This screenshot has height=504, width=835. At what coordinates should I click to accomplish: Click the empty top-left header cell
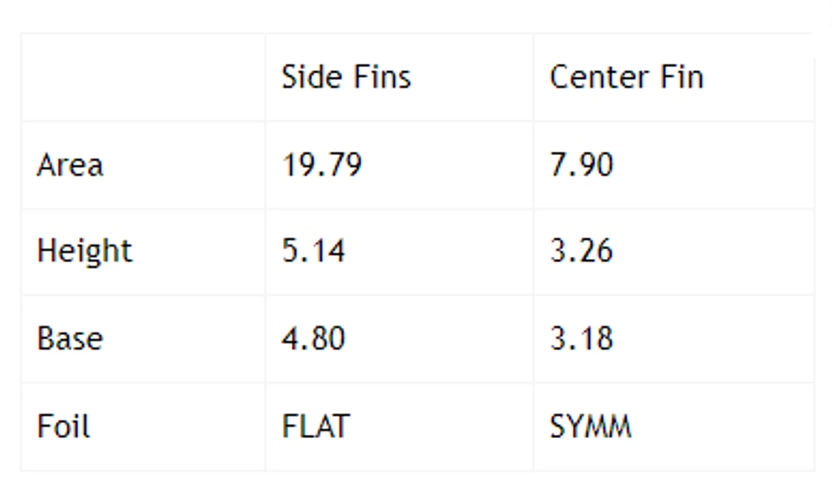143,77
